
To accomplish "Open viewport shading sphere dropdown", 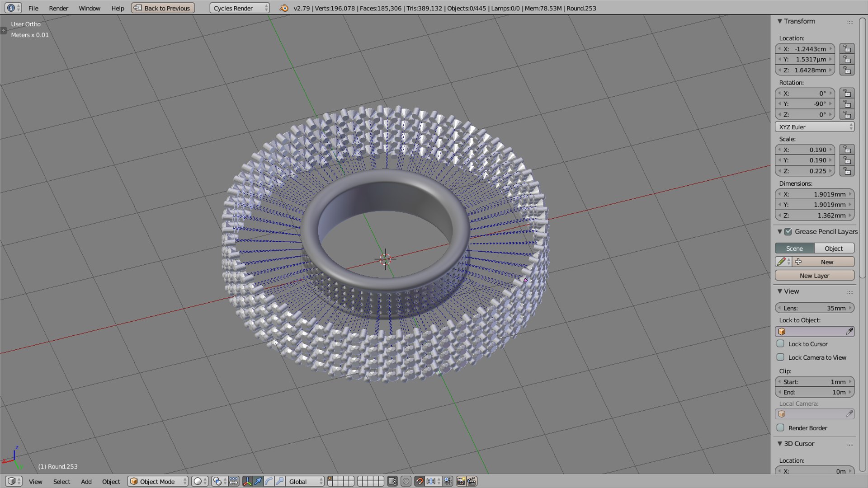I will point(200,482).
